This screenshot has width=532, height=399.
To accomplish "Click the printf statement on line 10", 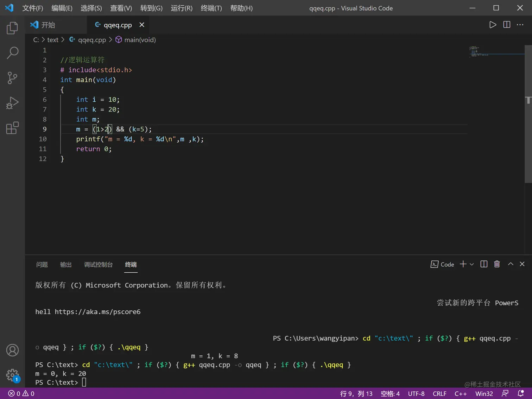I will pos(140,139).
